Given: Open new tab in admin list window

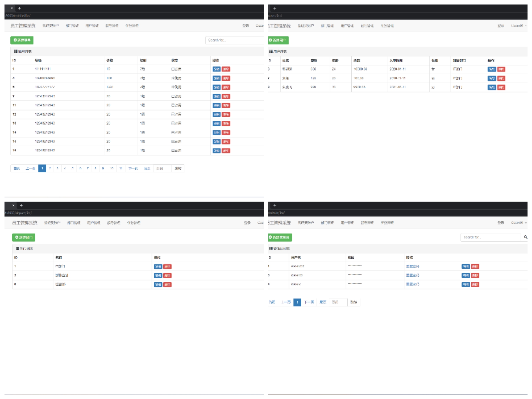Looking at the screenshot, I should [275, 205].
